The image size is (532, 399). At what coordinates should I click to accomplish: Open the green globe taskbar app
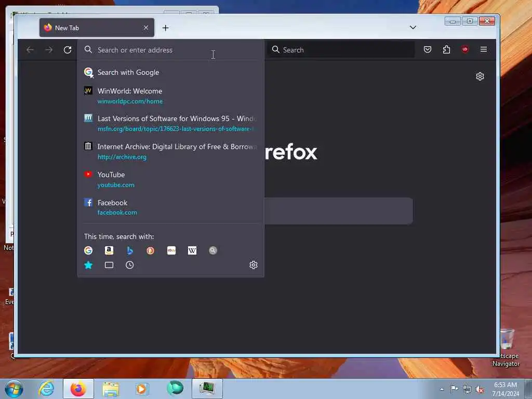pos(175,388)
